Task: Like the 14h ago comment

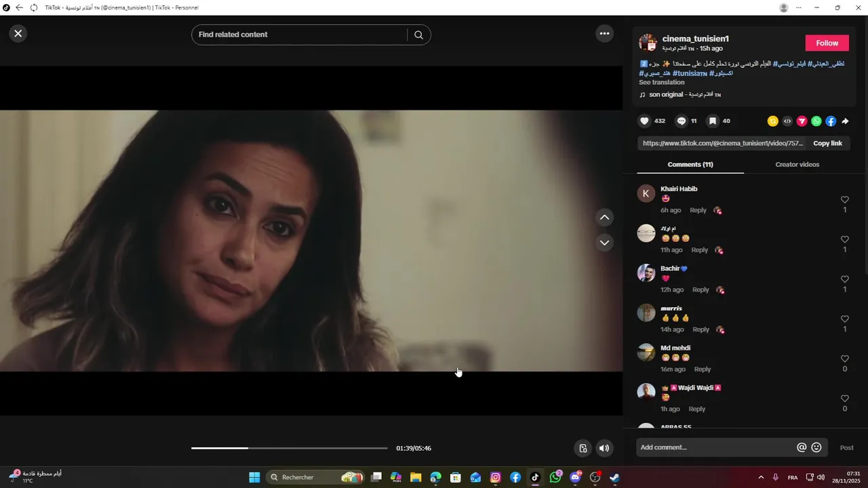Action: [844, 319]
